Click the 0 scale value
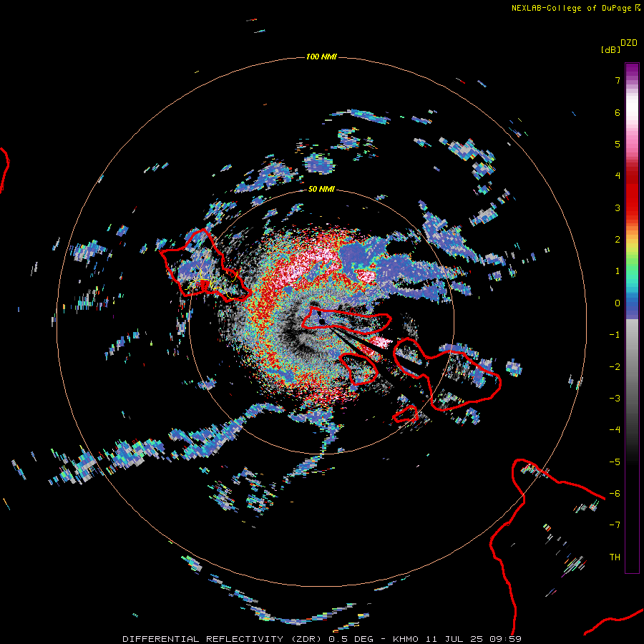 [618, 303]
